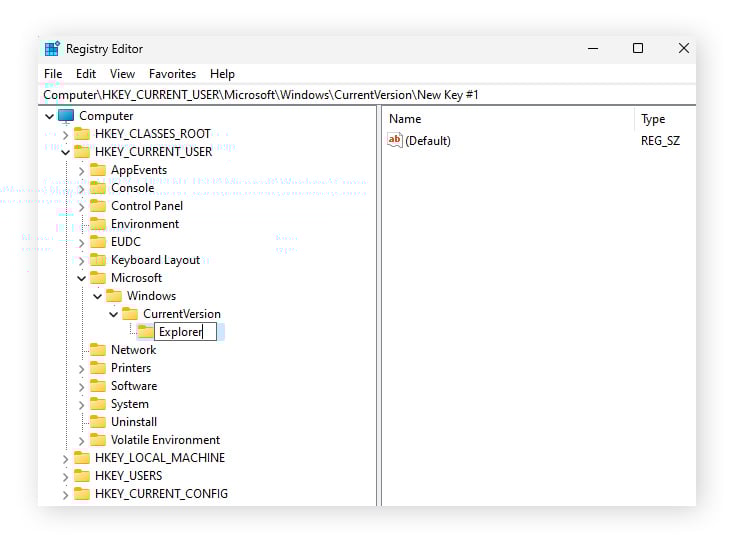The image size is (734, 543).
Task: Click the Control Panel folder icon
Action: (98, 205)
